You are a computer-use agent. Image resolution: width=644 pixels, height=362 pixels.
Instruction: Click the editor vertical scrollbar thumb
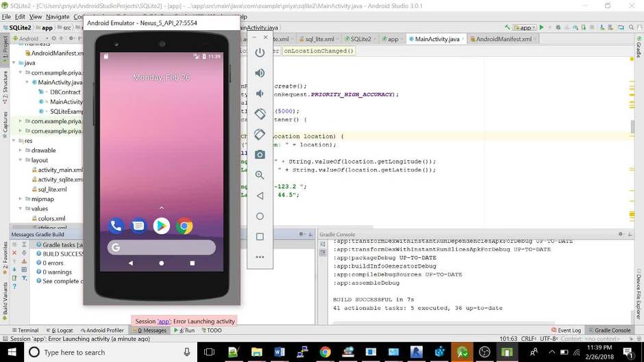(x=632, y=127)
